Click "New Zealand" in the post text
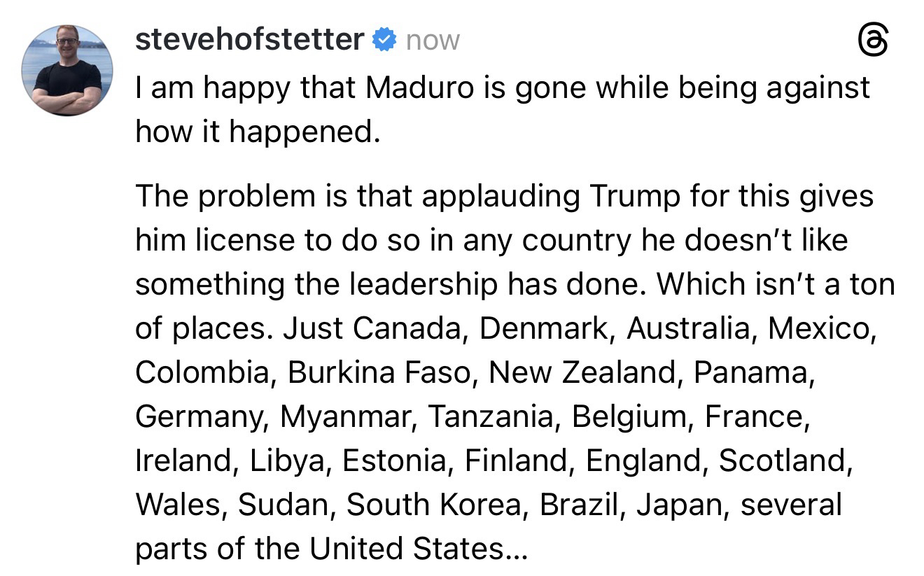The width and height of the screenshot is (924, 576). tap(582, 372)
